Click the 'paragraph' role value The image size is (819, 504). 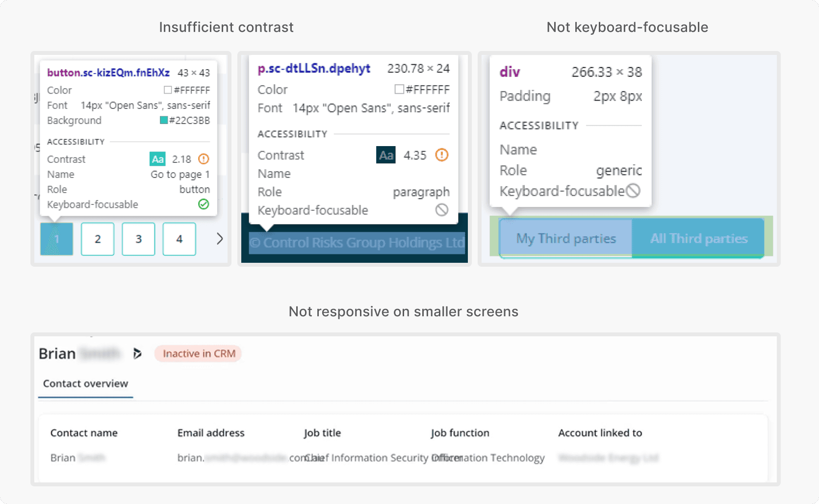click(x=421, y=192)
